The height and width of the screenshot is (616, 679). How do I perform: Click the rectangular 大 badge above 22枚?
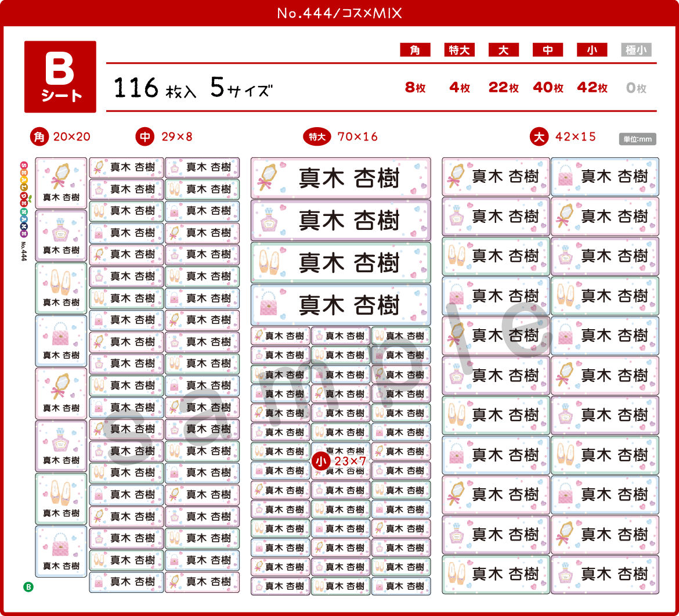click(x=503, y=51)
